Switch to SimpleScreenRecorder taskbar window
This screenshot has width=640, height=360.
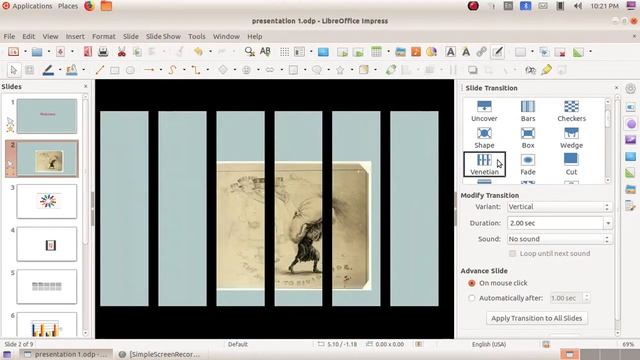(x=160, y=354)
